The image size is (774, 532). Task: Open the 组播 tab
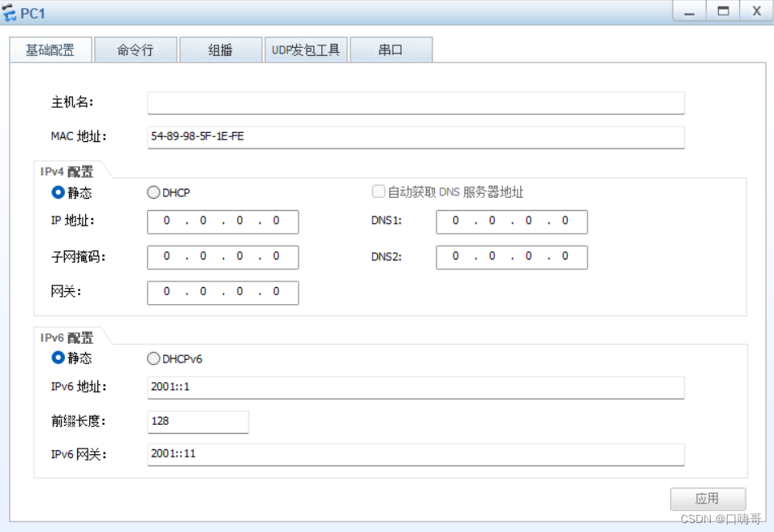[221, 49]
